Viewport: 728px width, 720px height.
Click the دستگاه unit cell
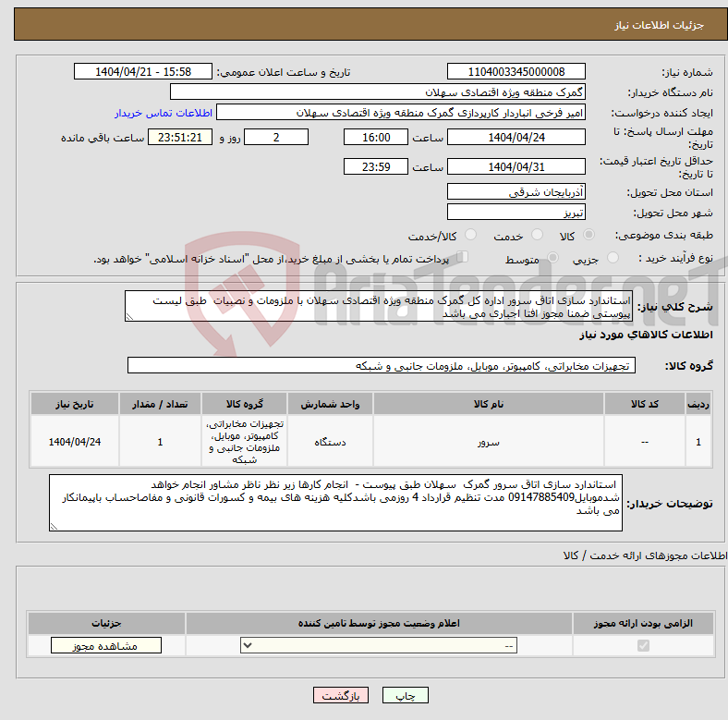tap(330, 442)
